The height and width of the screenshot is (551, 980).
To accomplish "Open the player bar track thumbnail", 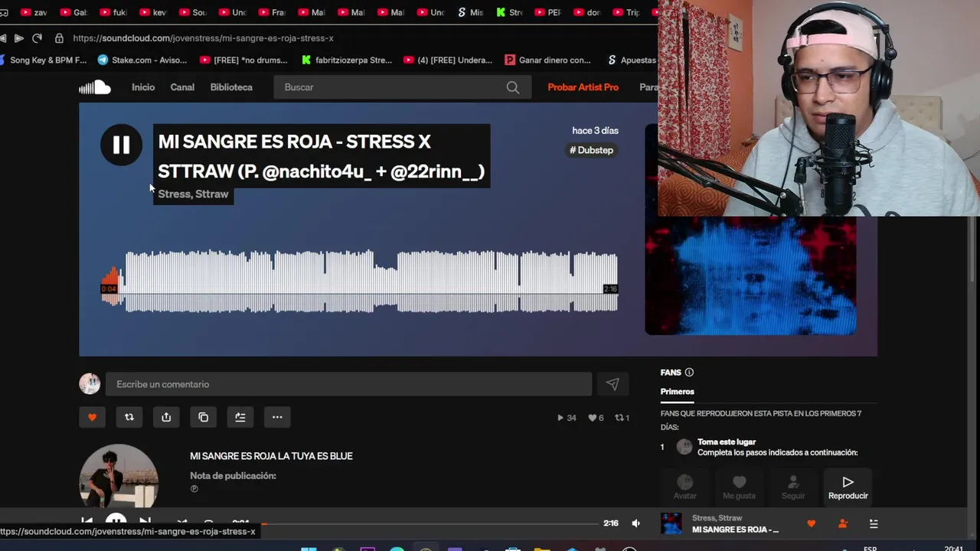I will coord(671,524).
